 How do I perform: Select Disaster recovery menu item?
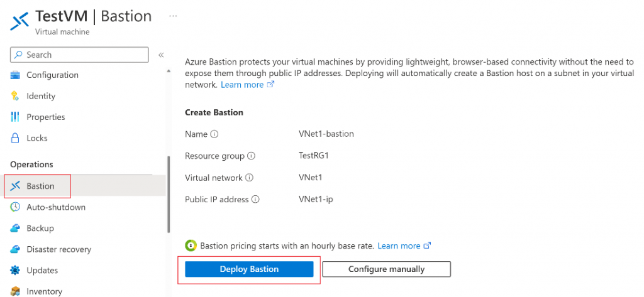pyautogui.click(x=59, y=249)
